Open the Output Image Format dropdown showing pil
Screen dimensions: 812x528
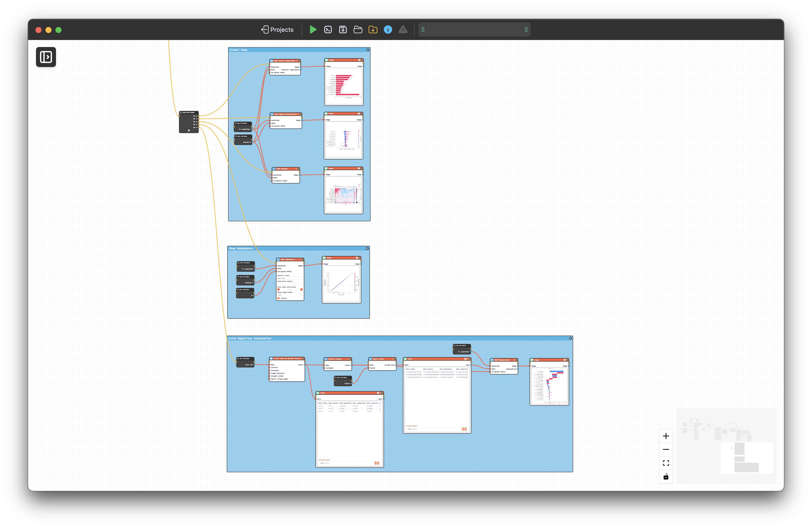[x=290, y=295]
